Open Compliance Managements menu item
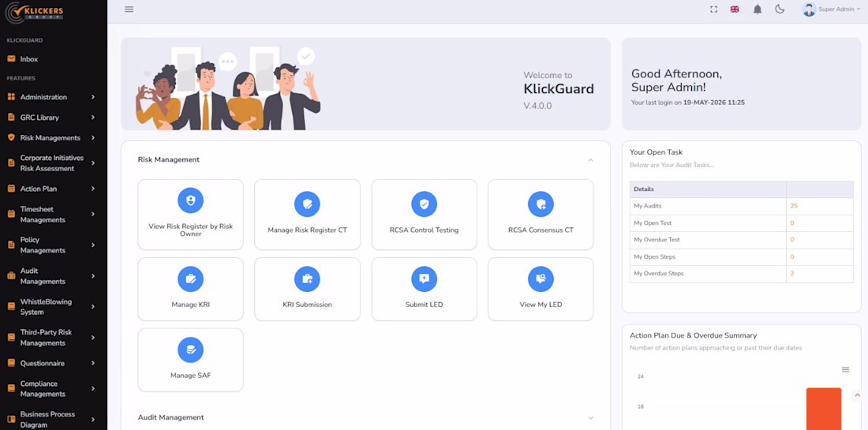The width and height of the screenshot is (868, 430). (53, 388)
